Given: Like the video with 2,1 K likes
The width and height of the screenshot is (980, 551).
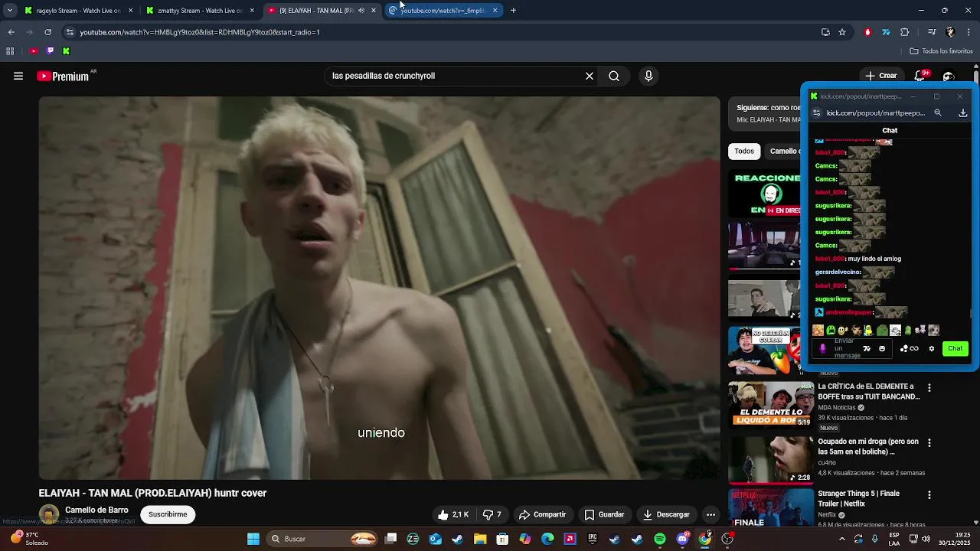Looking at the screenshot, I should point(452,514).
